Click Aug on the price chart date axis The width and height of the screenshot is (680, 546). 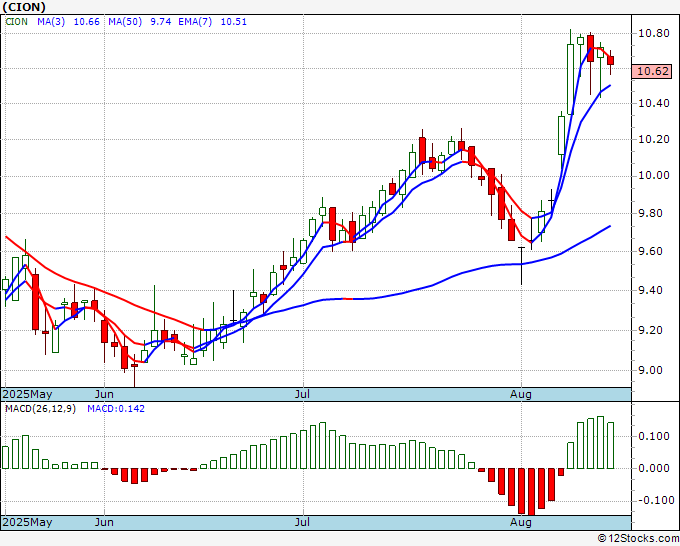tap(521, 394)
